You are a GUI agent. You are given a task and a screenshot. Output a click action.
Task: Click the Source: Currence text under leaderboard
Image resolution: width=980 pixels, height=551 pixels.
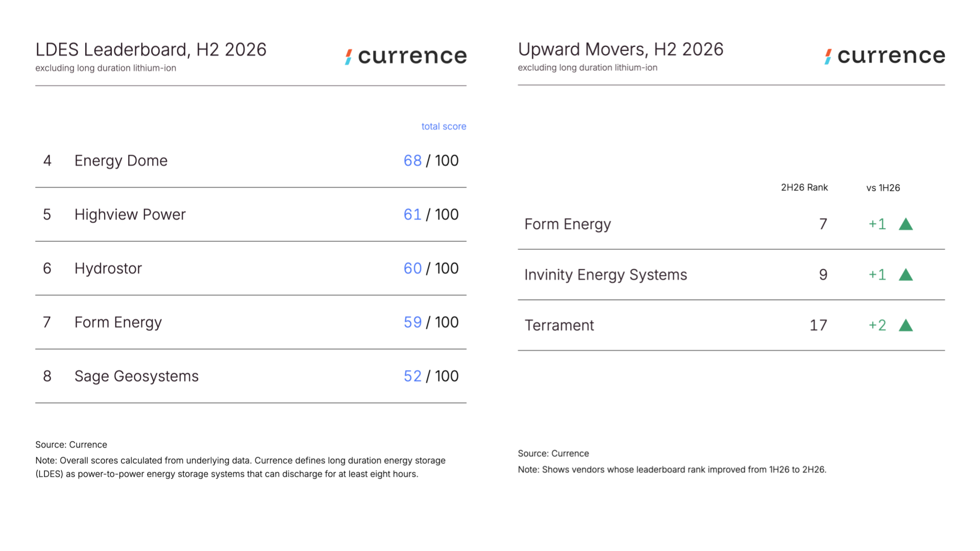[71, 444]
